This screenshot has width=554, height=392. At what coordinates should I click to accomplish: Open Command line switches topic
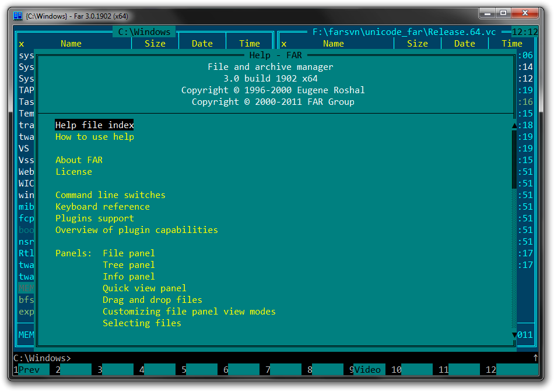pyautogui.click(x=110, y=195)
